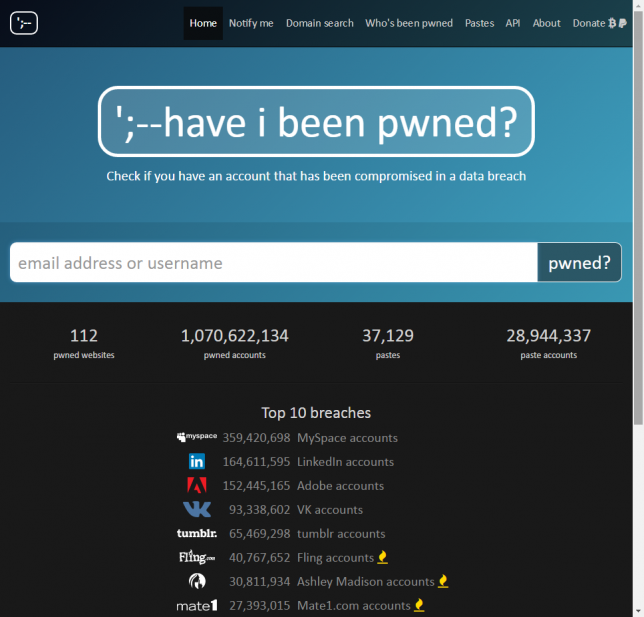
Task: Click the Bitcoin donate icon
Action: pos(612,23)
